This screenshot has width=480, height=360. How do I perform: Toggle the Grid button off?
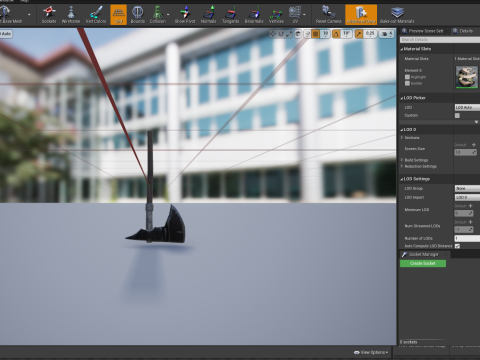[x=118, y=15]
